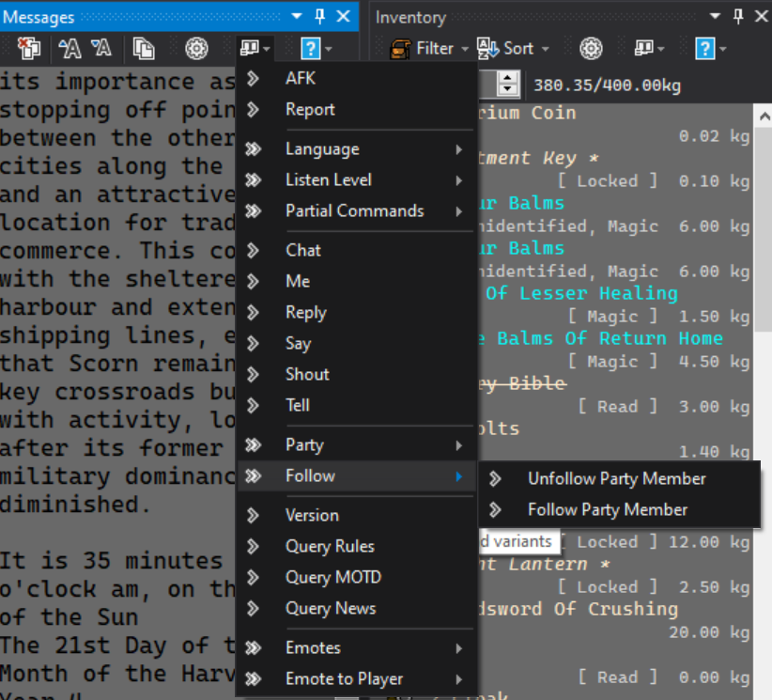Screen dimensions: 772x700
Task: Select Unfollow Party Member
Action: [619, 478]
